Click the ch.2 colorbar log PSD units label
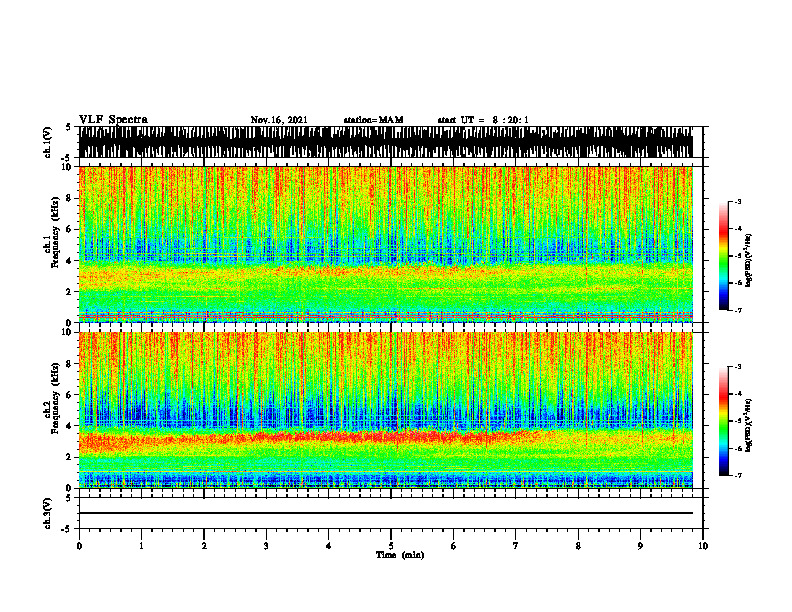The image size is (792, 612). 749,425
